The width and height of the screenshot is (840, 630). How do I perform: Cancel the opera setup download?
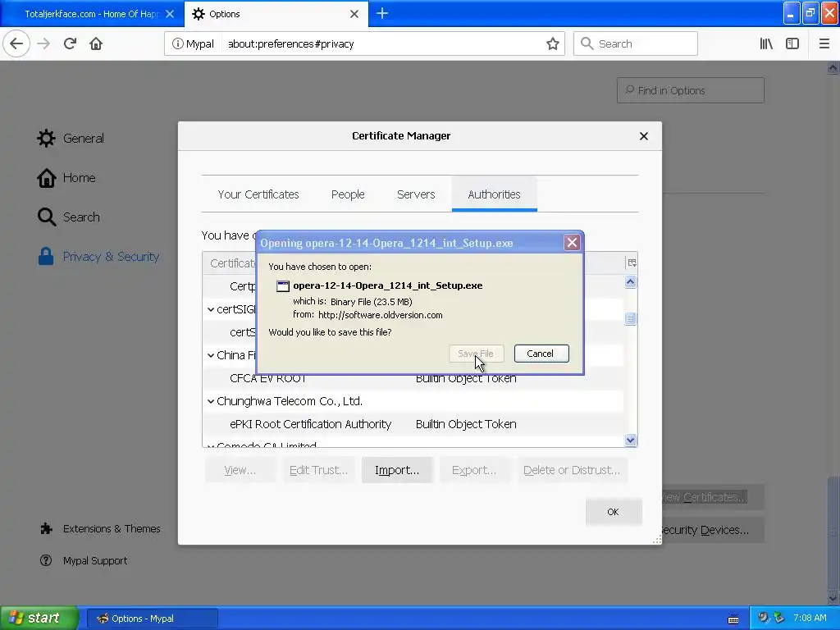541,354
